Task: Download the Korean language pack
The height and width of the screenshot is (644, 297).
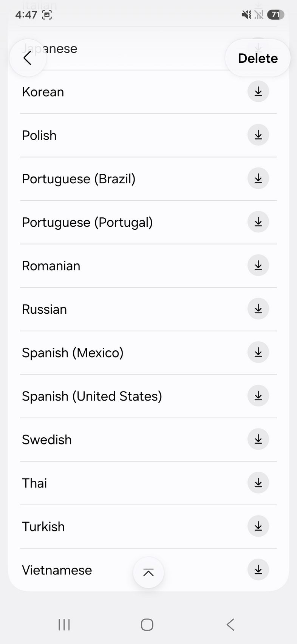Action: pos(258,91)
